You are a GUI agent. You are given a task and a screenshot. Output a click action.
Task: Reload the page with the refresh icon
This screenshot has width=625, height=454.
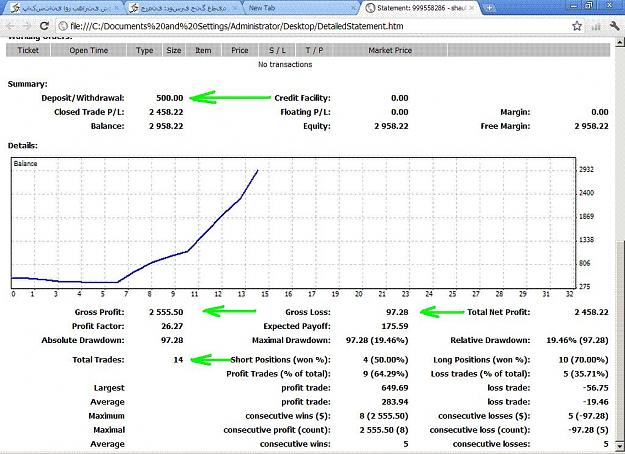pyautogui.click(x=44, y=26)
